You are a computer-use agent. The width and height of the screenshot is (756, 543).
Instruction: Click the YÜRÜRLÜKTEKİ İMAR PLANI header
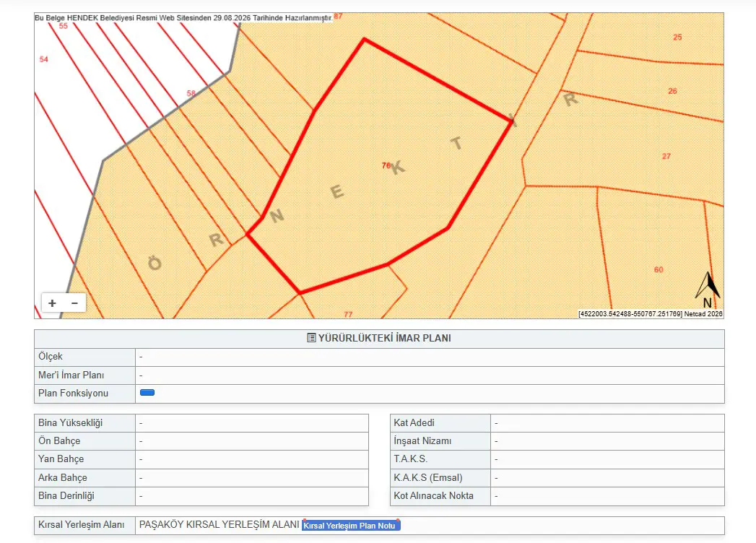[x=379, y=339]
